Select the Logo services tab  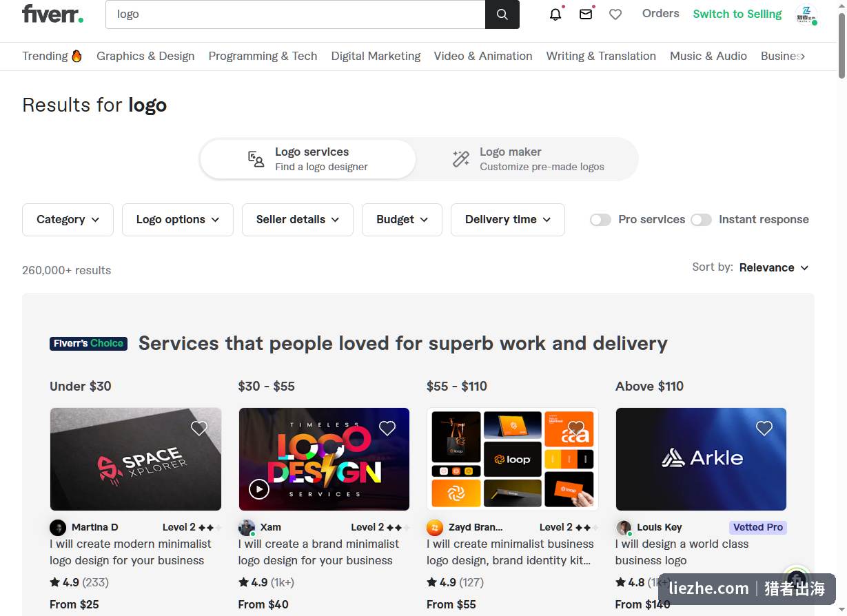tap(307, 159)
